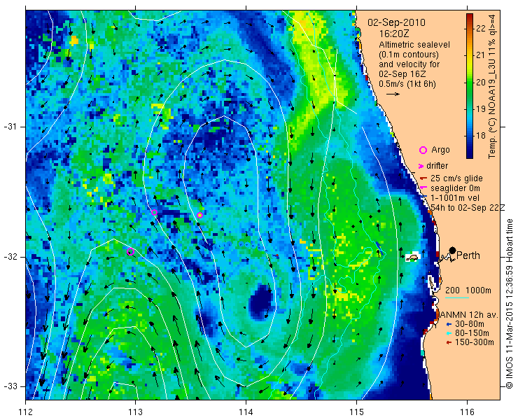Click the 0.5m/s velocity scale arrow
518x420 pixels.
(393, 94)
